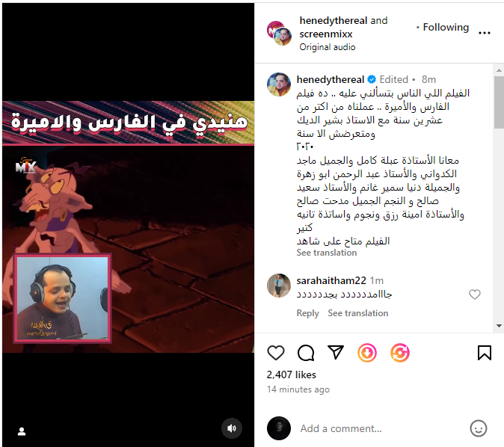Click the orange repost extension icon
Screen dimensions: 504x447
[400, 353]
